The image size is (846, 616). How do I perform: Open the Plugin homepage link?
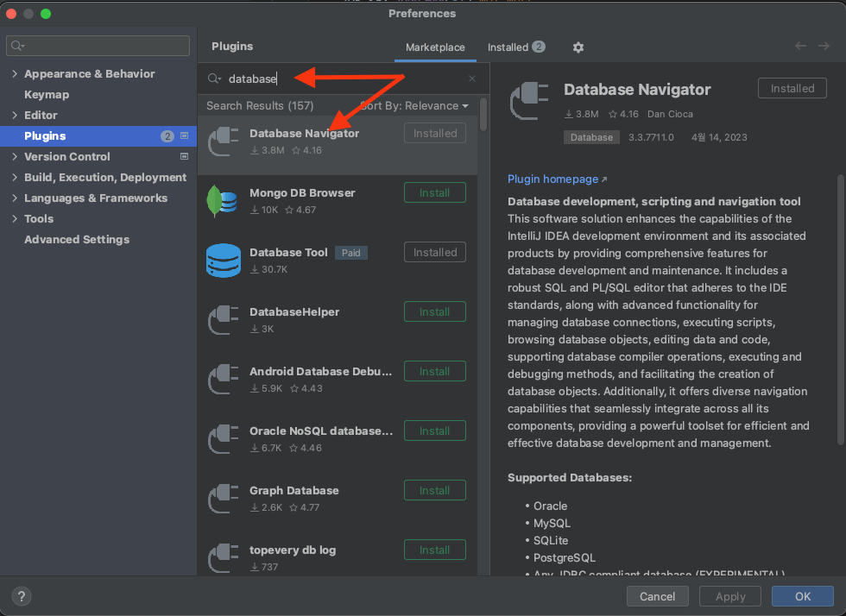[557, 179]
